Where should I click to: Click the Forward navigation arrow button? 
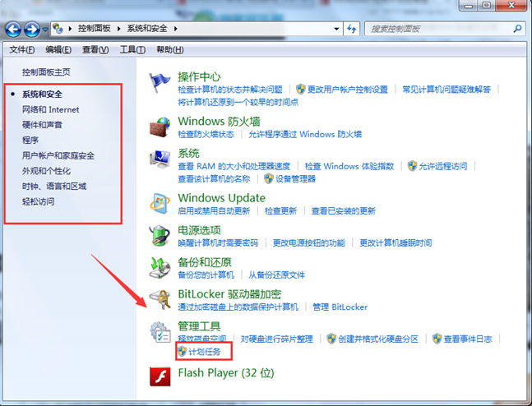pyautogui.click(x=32, y=30)
